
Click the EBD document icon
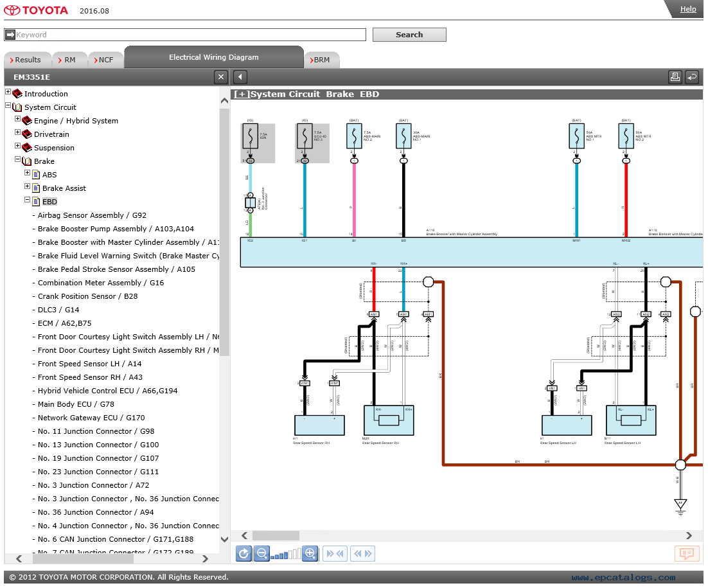click(x=36, y=202)
